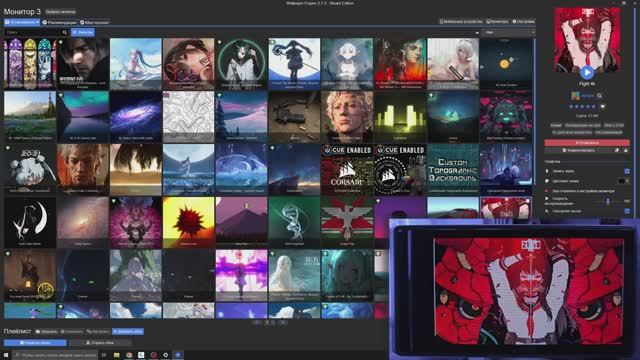Toggle the Запись звука checkbox

[627, 171]
